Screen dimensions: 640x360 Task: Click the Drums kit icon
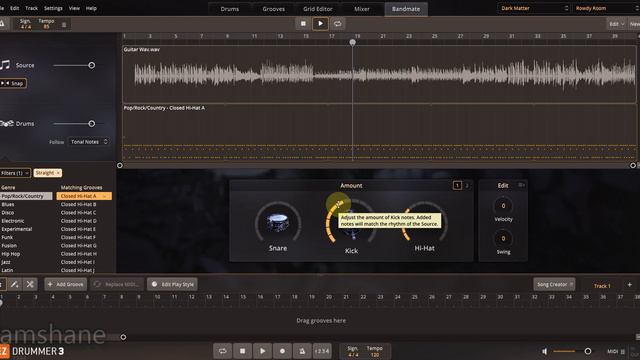pos(7,123)
